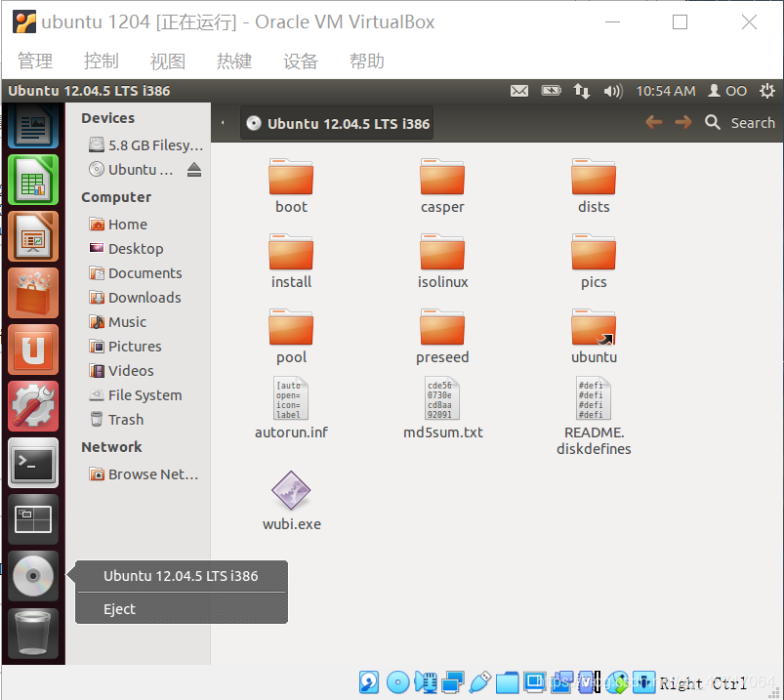
Task: Go forward in file manager
Action: click(683, 122)
